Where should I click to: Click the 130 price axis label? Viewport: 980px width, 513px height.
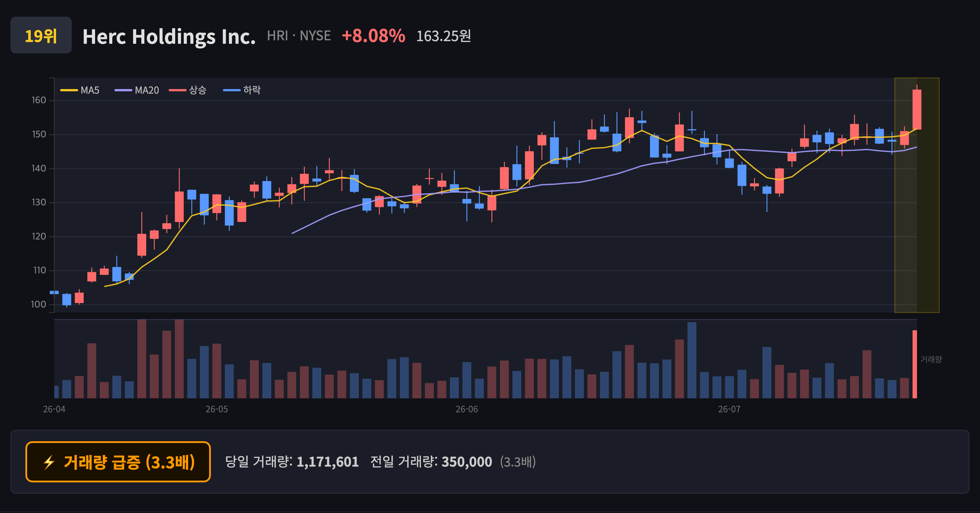point(38,203)
